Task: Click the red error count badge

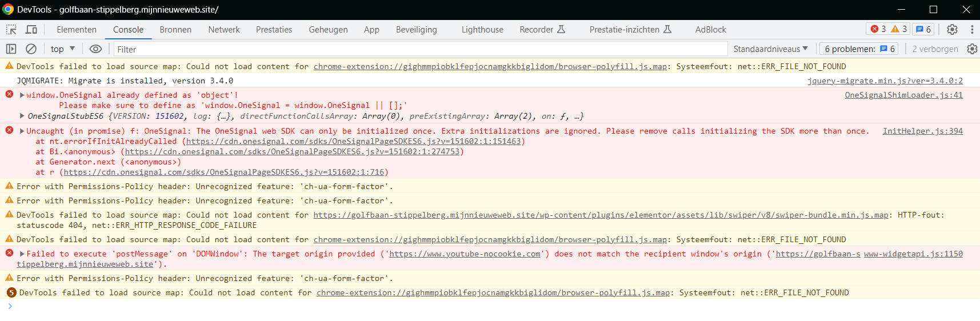Action: pos(878,29)
